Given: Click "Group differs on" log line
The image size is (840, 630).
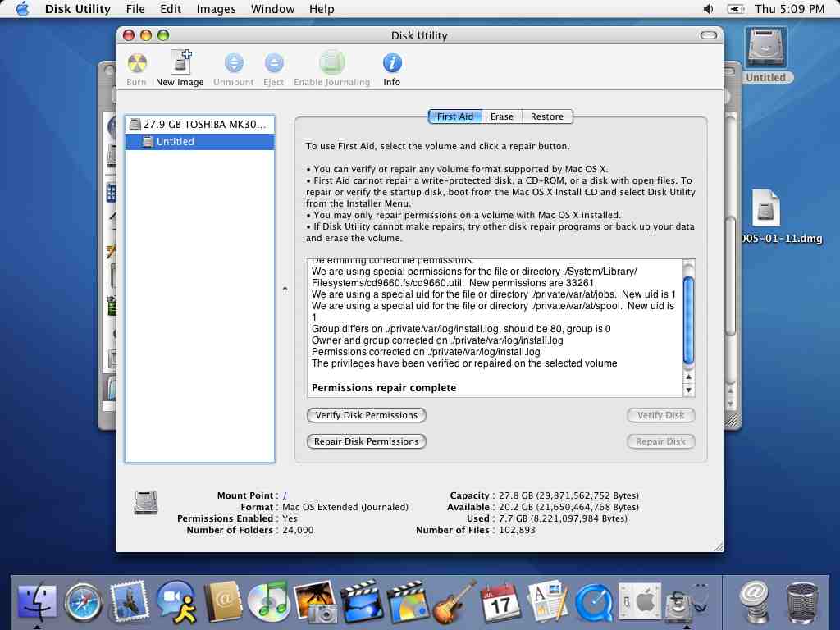Looking at the screenshot, I should tap(461, 329).
